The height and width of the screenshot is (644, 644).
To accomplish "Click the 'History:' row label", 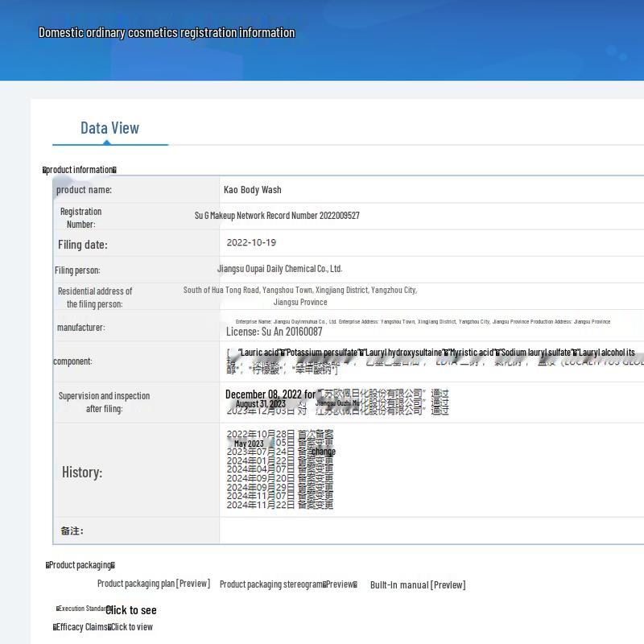I will click(82, 473).
